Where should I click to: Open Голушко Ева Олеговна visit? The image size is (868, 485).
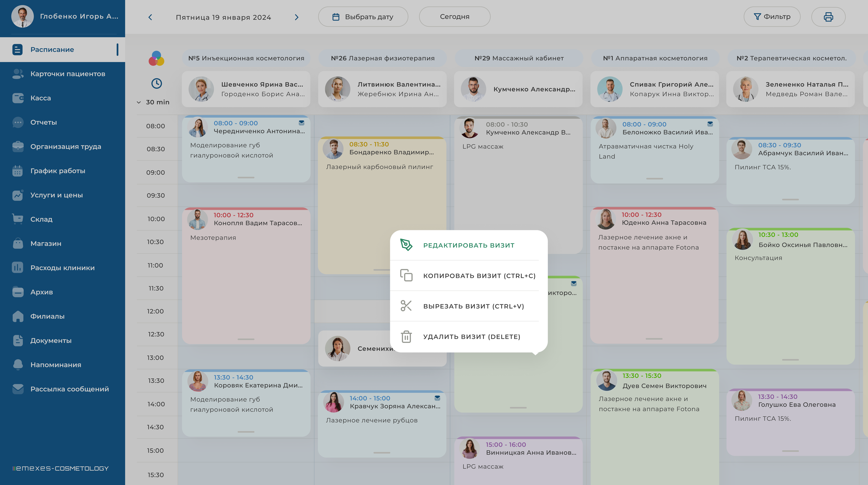click(790, 422)
